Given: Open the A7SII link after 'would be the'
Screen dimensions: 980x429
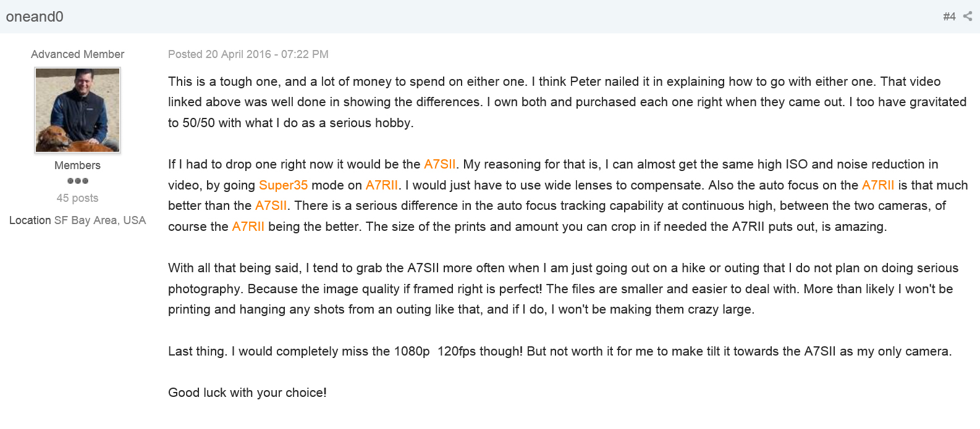Looking at the screenshot, I should click(439, 164).
